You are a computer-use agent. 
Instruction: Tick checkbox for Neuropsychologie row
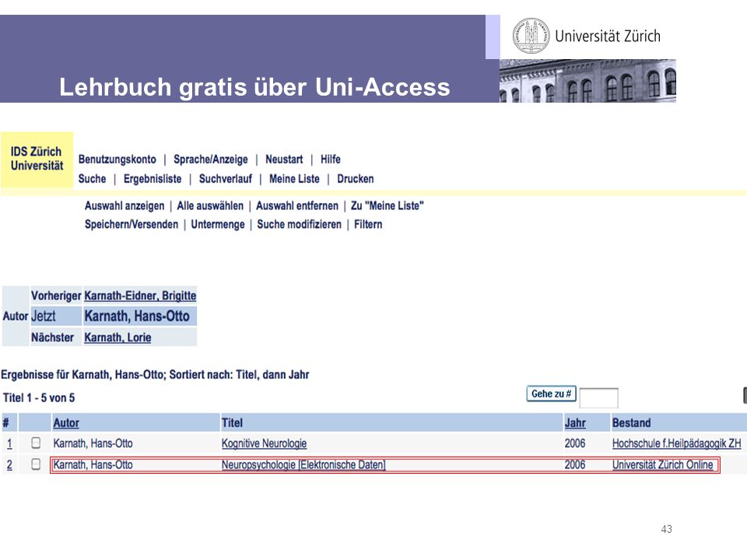coord(36,464)
